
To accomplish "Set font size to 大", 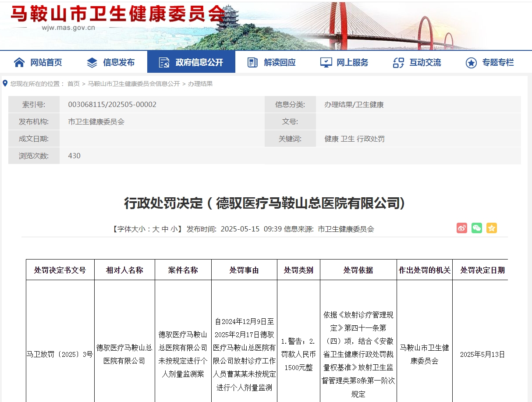I will tap(156, 229).
